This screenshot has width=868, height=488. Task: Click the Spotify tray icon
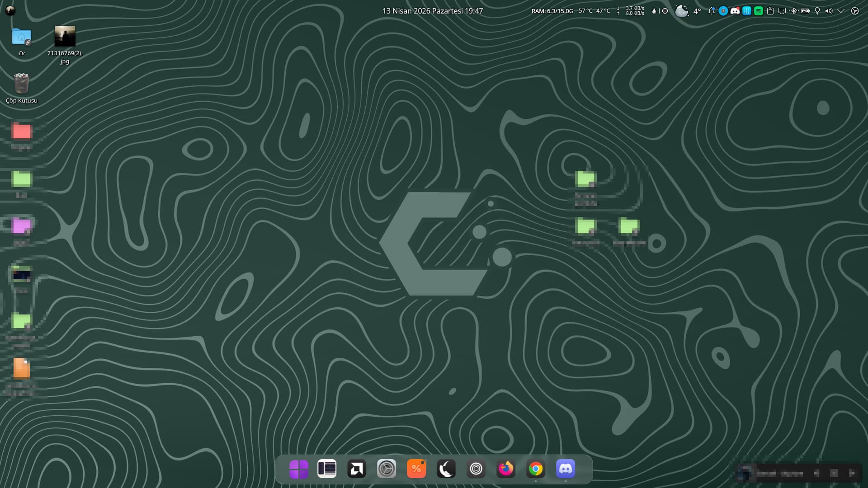(x=759, y=11)
